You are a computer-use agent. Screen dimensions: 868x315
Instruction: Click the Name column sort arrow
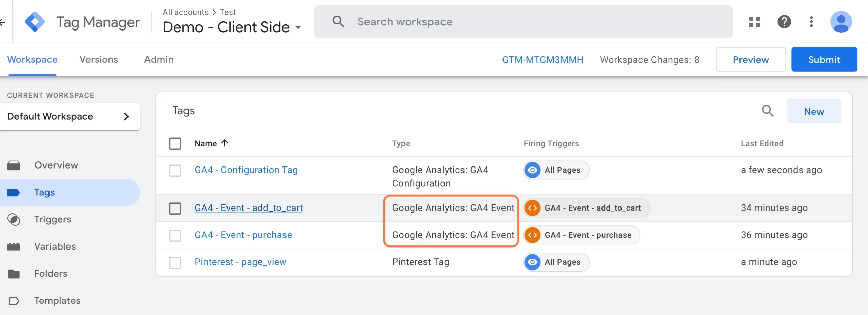pos(224,143)
